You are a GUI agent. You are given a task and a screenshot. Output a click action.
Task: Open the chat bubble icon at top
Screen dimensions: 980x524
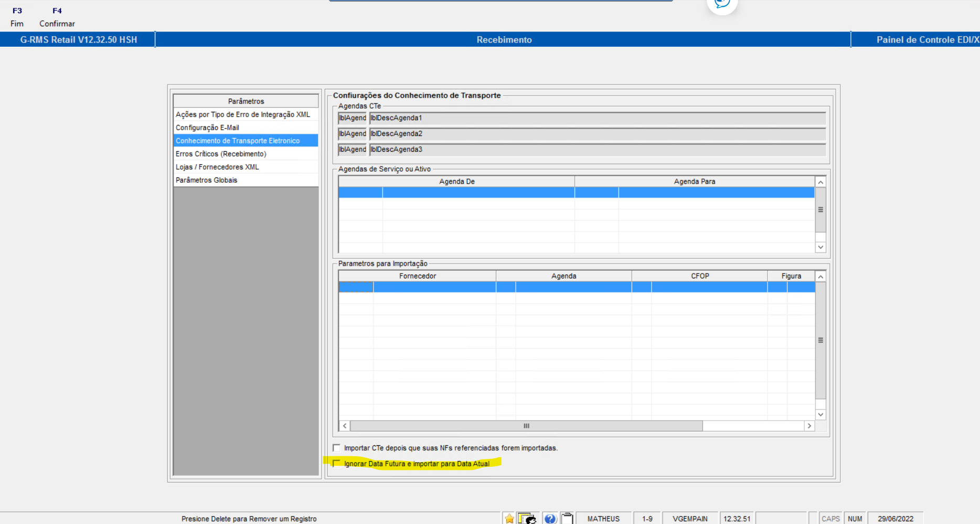tap(722, 5)
